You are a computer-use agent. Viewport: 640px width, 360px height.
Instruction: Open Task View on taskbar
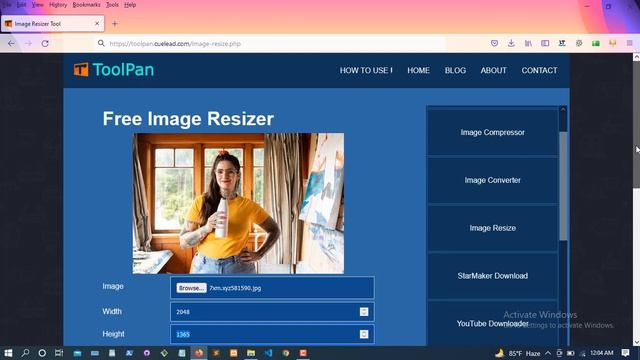(59, 353)
